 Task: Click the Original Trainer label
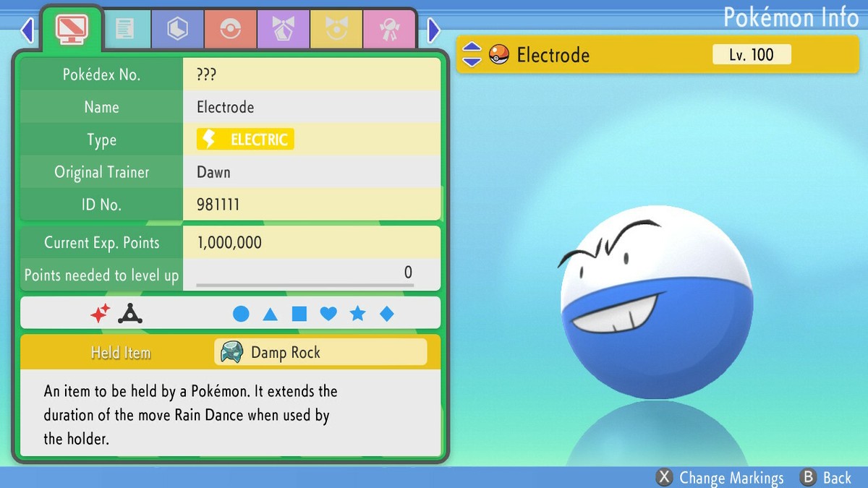pyautogui.click(x=102, y=172)
